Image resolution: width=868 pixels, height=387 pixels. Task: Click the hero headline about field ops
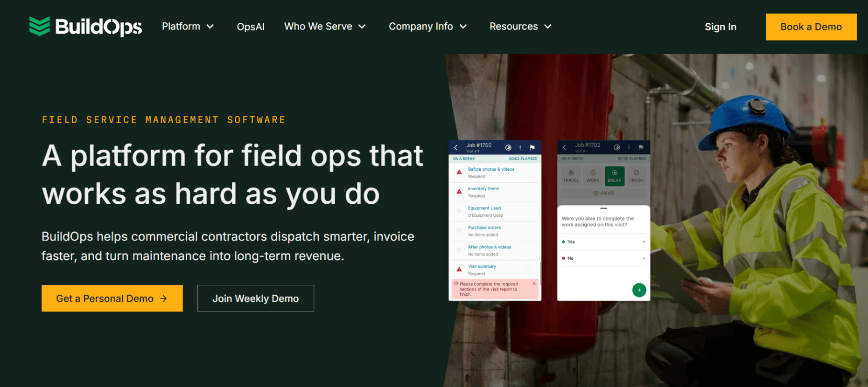(x=232, y=174)
